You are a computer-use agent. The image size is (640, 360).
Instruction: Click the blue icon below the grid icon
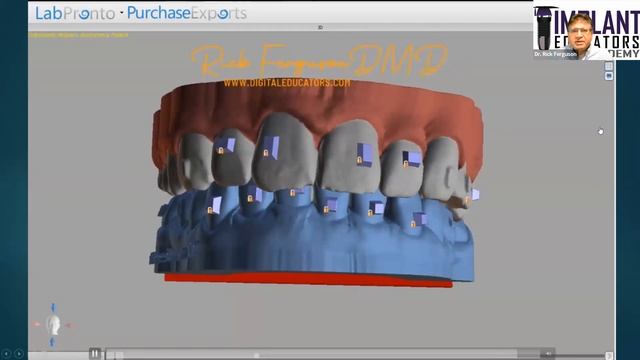609,76
